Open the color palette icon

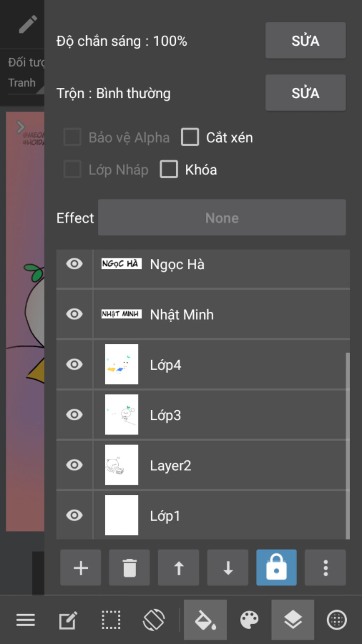pos(249,620)
